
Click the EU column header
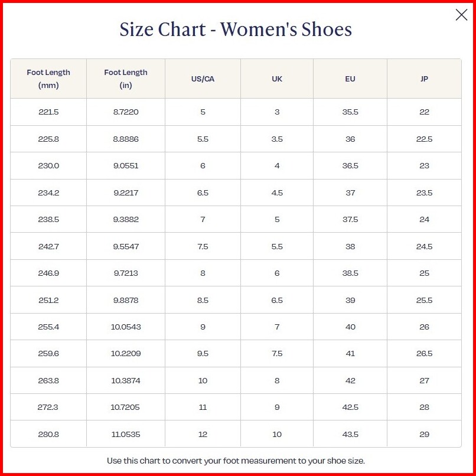(x=350, y=79)
